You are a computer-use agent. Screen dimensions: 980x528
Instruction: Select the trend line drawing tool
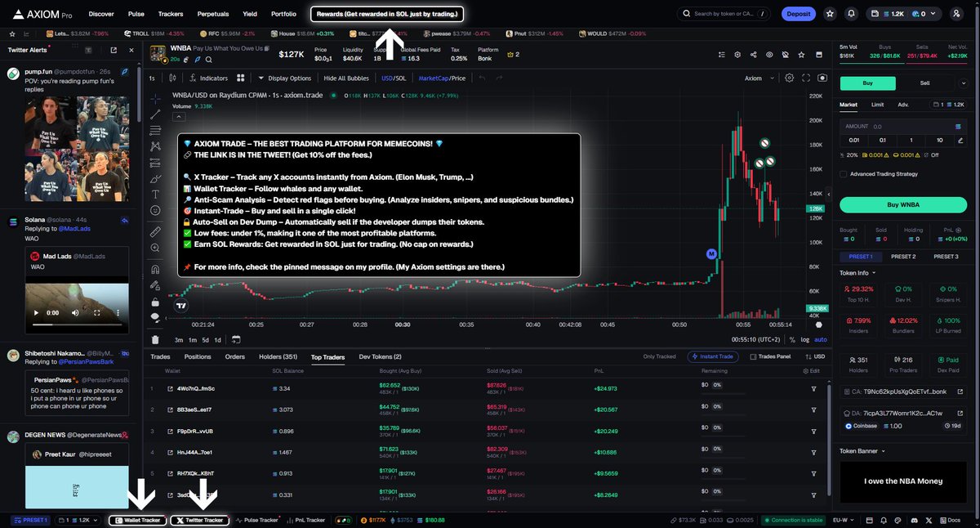click(155, 114)
